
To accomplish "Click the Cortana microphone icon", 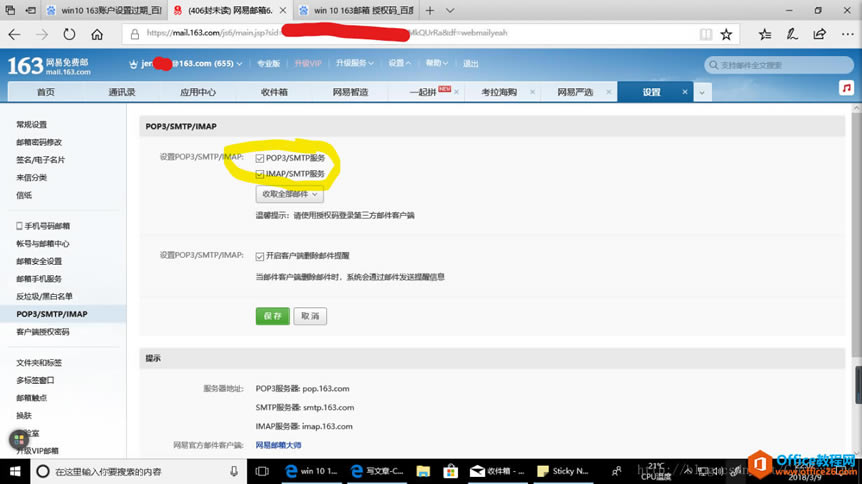I will click(234, 471).
